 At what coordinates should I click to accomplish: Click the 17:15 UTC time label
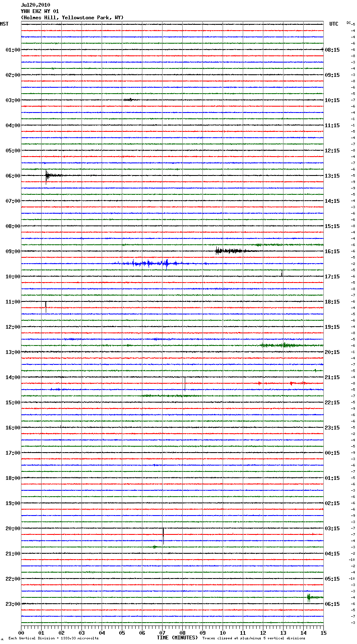coord(332,277)
